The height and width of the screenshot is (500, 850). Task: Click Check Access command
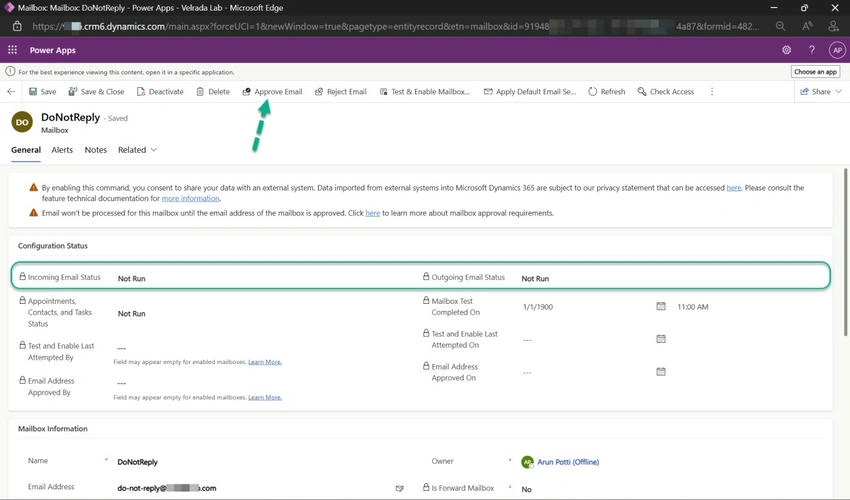coord(666,92)
